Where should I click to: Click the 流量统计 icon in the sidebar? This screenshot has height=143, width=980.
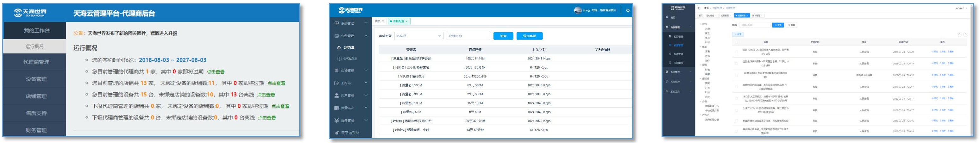coord(336,108)
